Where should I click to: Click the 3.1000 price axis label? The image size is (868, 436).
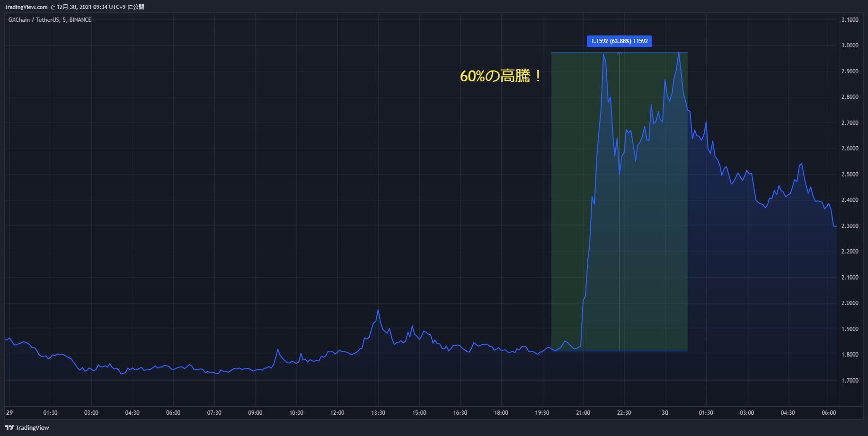[850, 20]
